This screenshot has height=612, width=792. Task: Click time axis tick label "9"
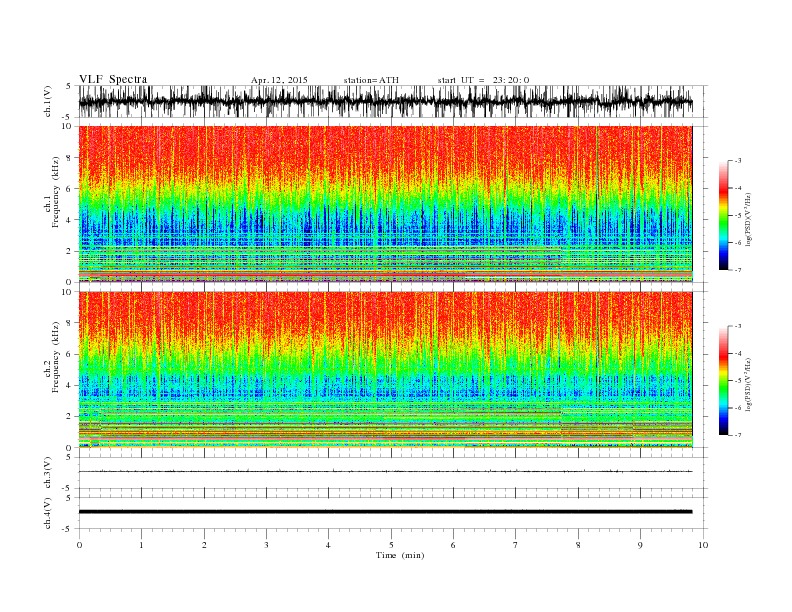640,545
